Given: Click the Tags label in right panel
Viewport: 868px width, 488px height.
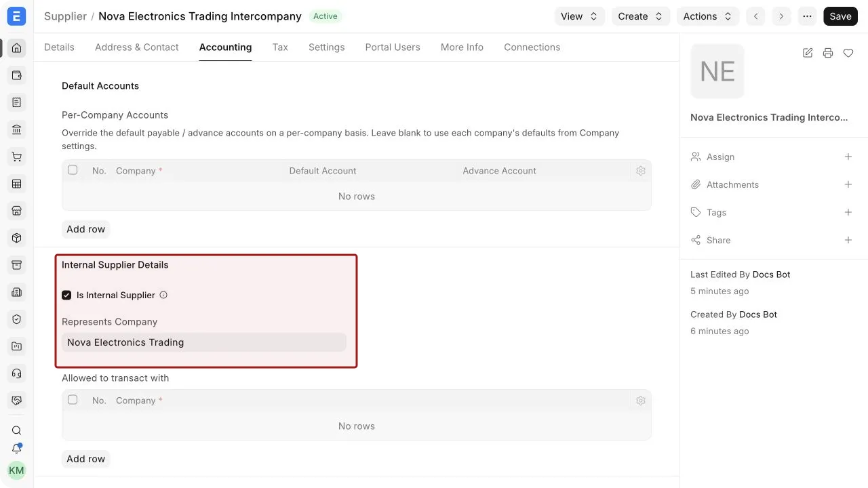Looking at the screenshot, I should [x=716, y=212].
